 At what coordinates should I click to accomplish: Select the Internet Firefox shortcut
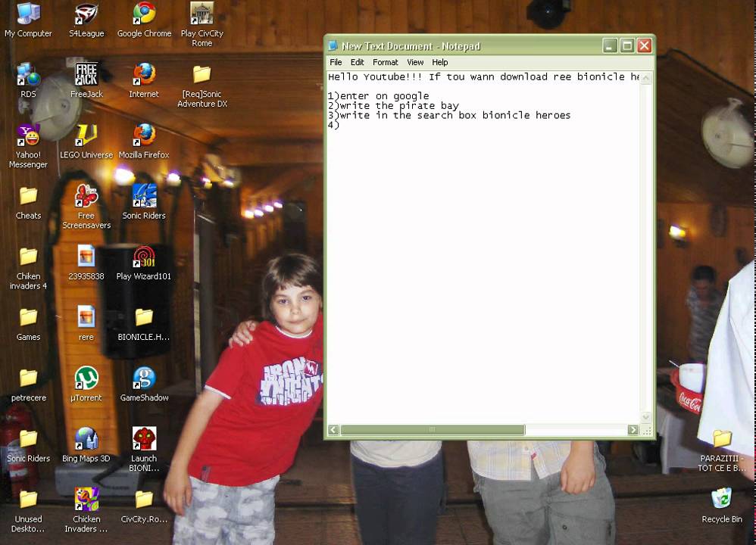(x=144, y=81)
